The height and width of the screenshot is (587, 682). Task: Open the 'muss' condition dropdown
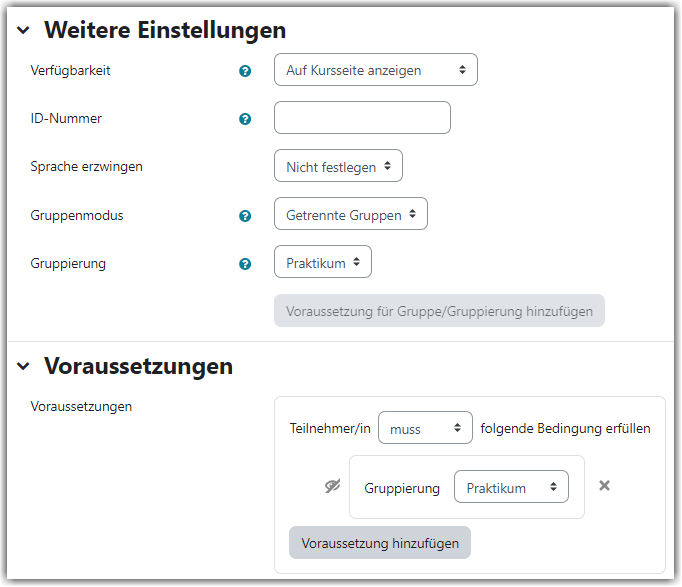[x=425, y=428]
